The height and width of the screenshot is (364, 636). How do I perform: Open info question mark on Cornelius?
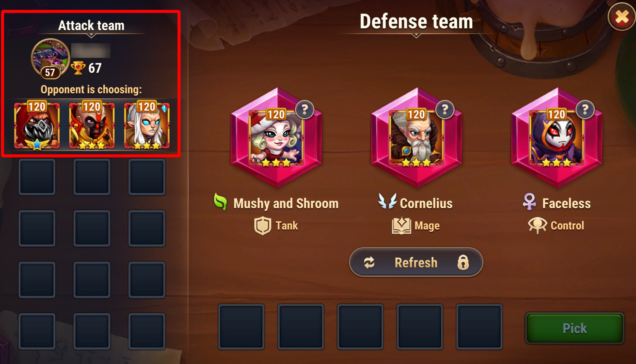[x=445, y=109]
